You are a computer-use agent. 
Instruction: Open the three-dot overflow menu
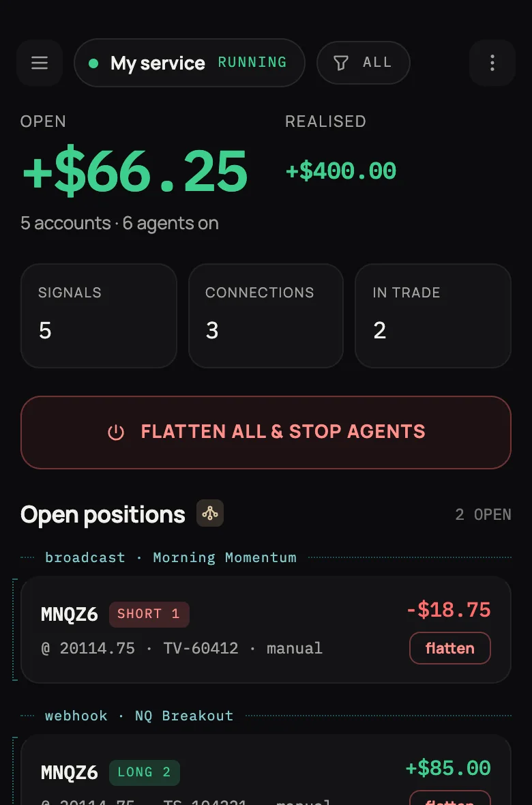(x=492, y=63)
